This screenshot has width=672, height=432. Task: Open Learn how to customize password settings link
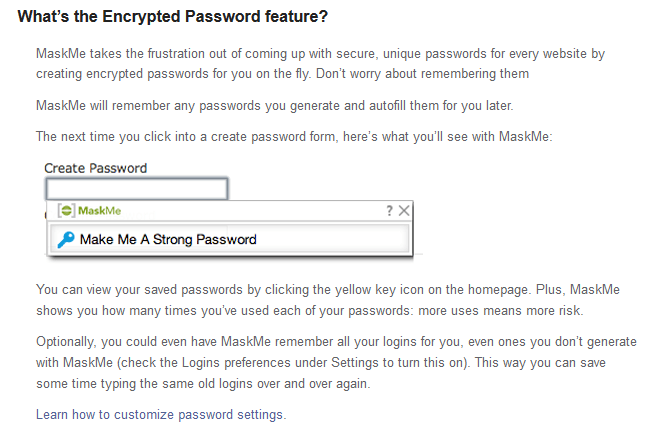click(x=161, y=414)
